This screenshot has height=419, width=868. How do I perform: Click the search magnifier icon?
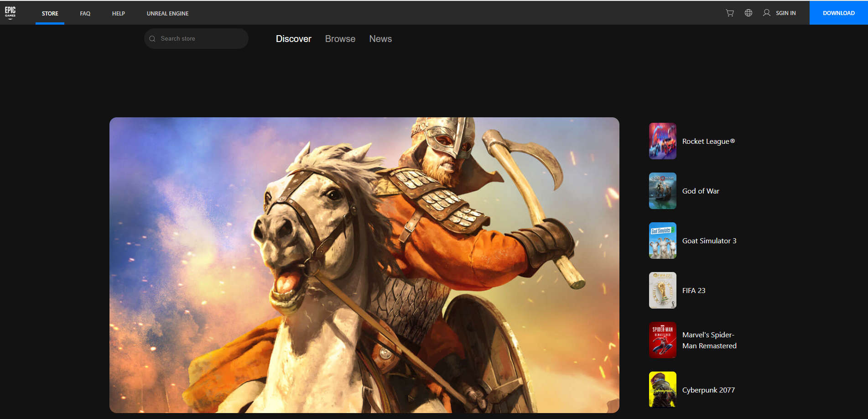tap(152, 39)
